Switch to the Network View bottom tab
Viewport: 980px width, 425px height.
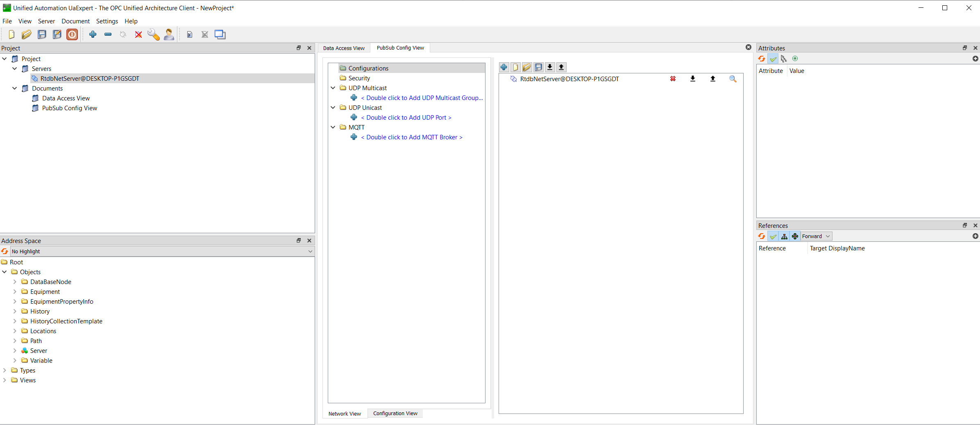pos(345,414)
